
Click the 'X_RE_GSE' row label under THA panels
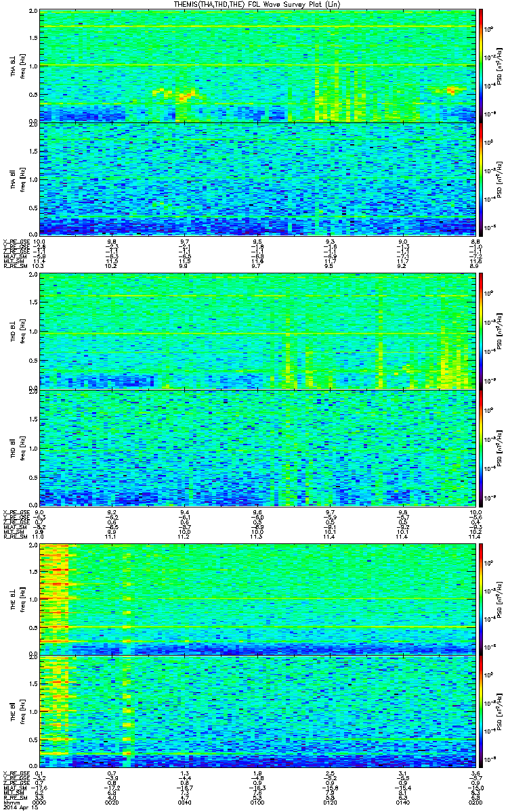(16, 242)
